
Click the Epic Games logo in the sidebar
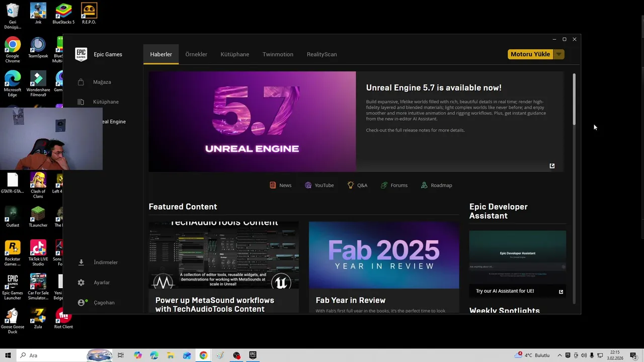coord(81,54)
